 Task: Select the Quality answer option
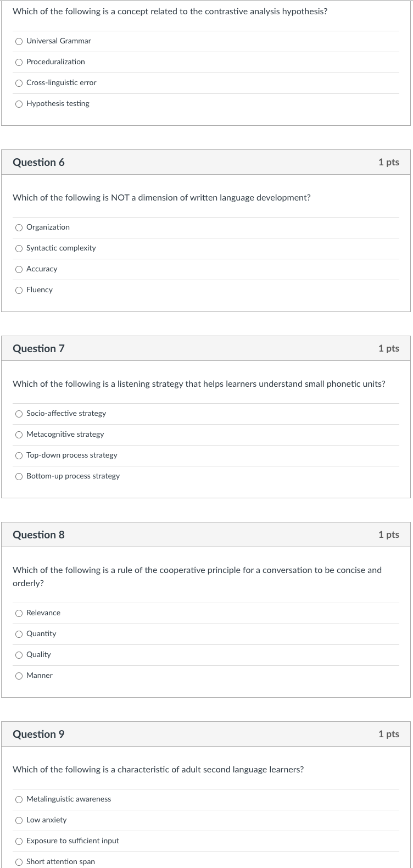click(x=19, y=655)
